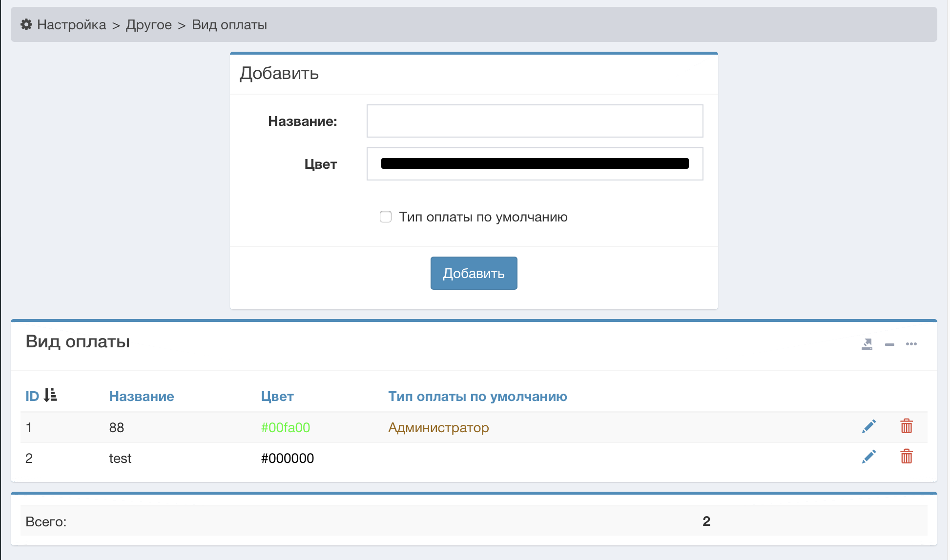Click the #00fa00 color value in row 1

click(286, 427)
